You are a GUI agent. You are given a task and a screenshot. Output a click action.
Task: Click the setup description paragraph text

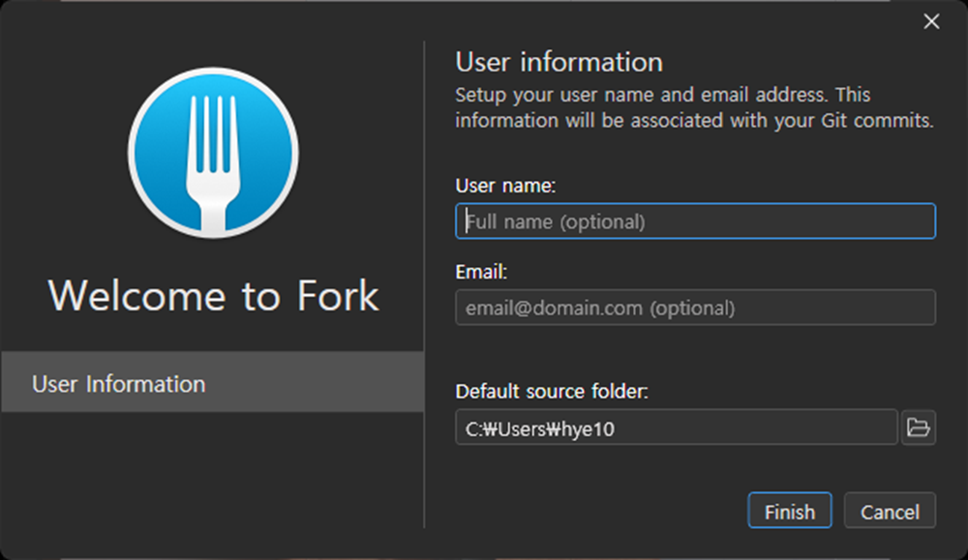click(x=694, y=107)
